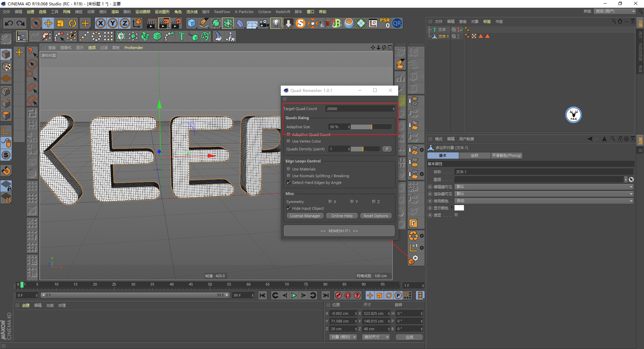Select the 文本.1 object in object manager

(x=443, y=36)
